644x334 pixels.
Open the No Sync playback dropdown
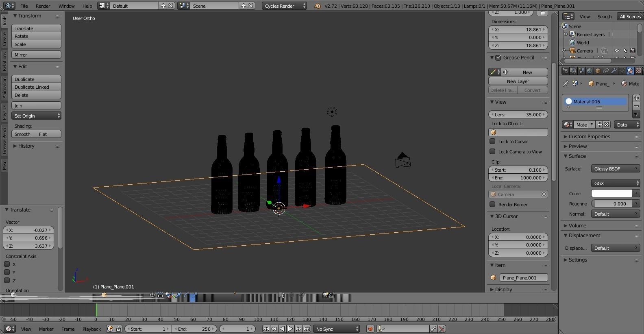pos(337,329)
